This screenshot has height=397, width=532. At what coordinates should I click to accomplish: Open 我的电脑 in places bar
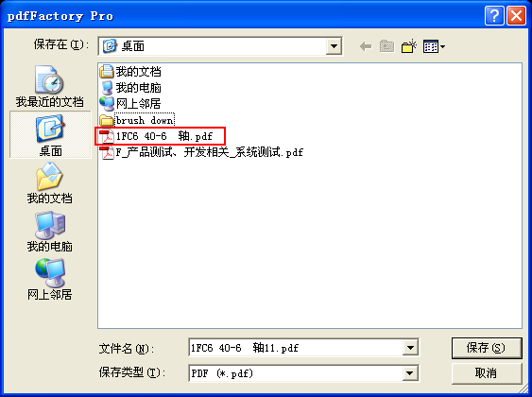click(x=50, y=232)
